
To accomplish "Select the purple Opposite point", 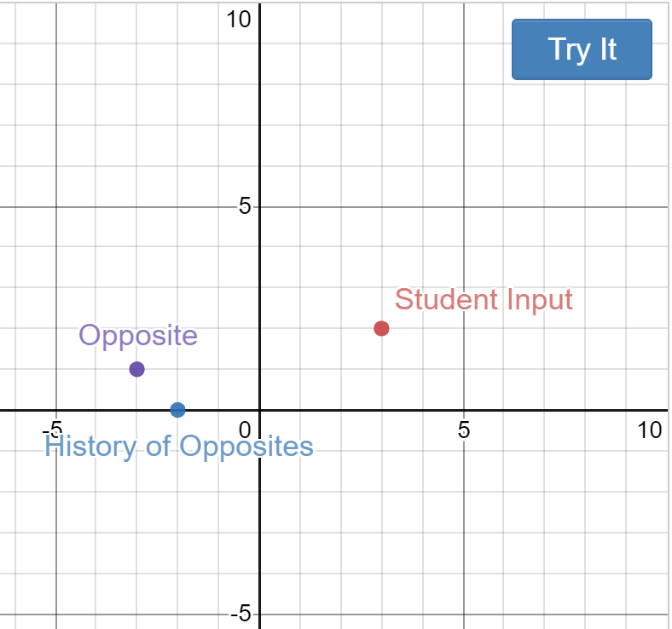I will [136, 369].
